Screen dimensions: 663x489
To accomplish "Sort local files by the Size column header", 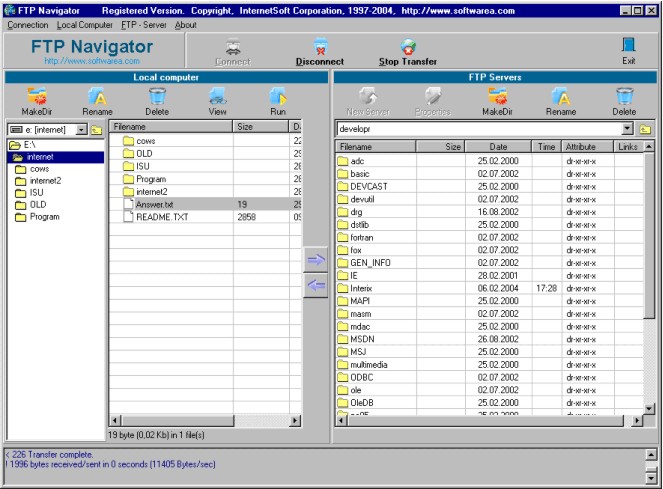I will click(260, 127).
